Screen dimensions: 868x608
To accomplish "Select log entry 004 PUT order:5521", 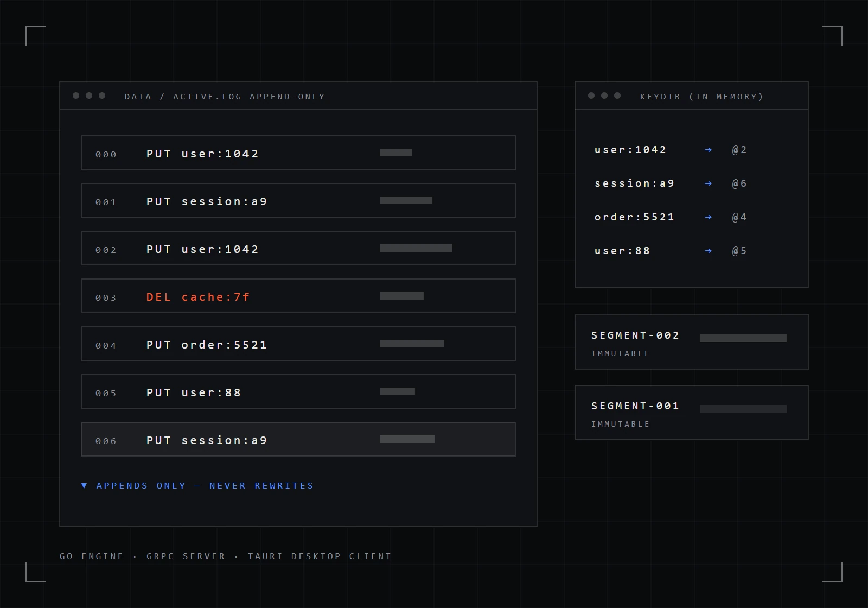I will tap(298, 344).
